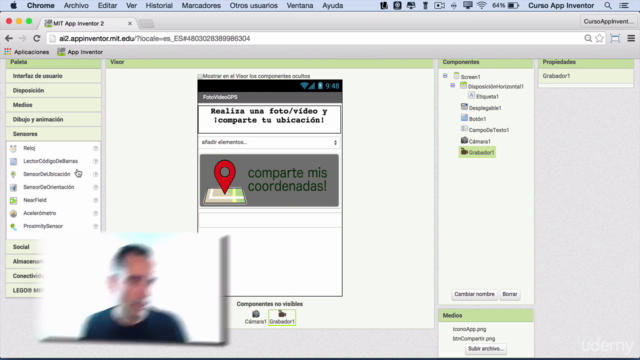The width and height of the screenshot is (640, 360).
Task: Open the Ventana menu
Action: 300,6
